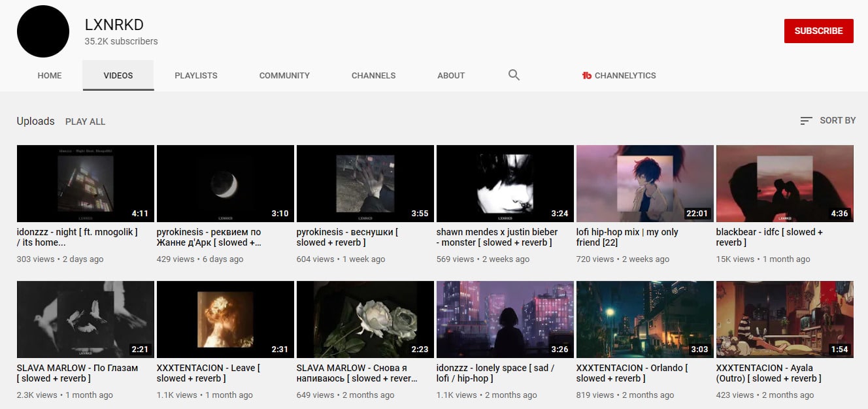The width and height of the screenshot is (868, 409).
Task: Open the crescent moon video thumbnail
Action: click(x=225, y=184)
